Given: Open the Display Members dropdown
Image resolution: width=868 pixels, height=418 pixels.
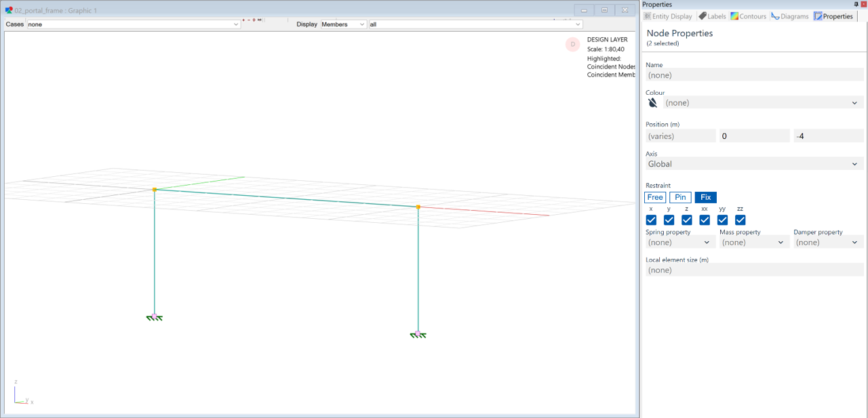Looking at the screenshot, I should [x=343, y=24].
